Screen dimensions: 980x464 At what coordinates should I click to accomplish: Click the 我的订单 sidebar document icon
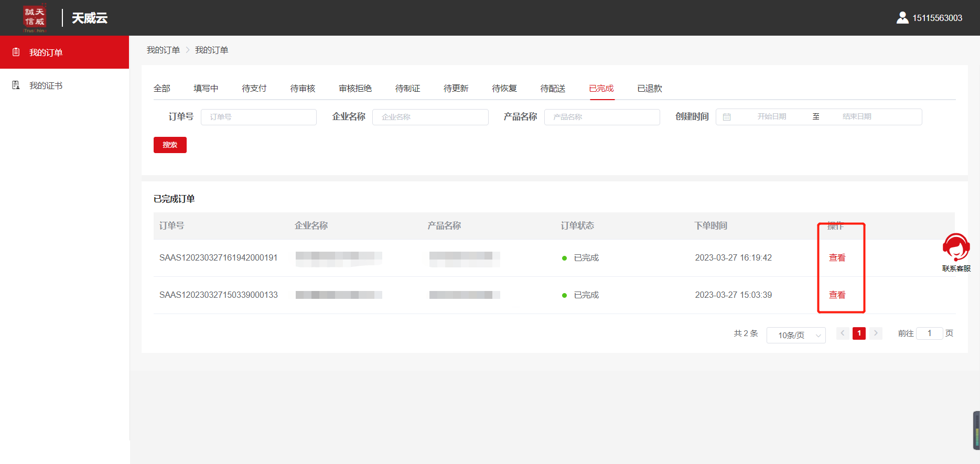(16, 52)
